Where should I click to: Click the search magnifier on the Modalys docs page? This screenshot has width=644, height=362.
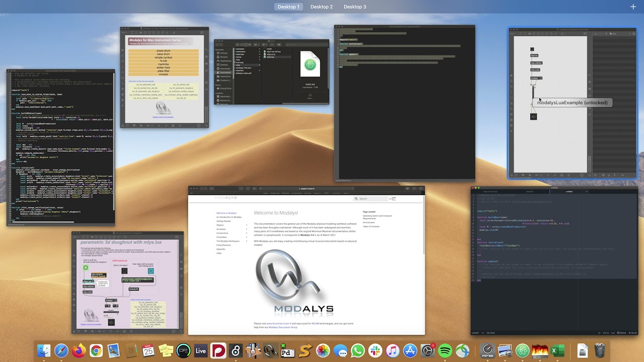click(x=357, y=199)
